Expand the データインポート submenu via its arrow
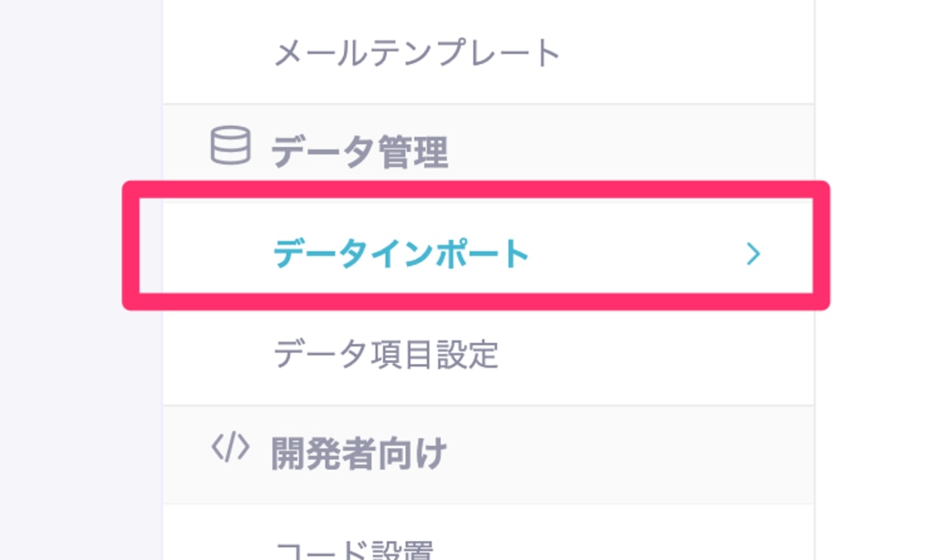Viewport: 934px width, 560px height. coord(753,254)
